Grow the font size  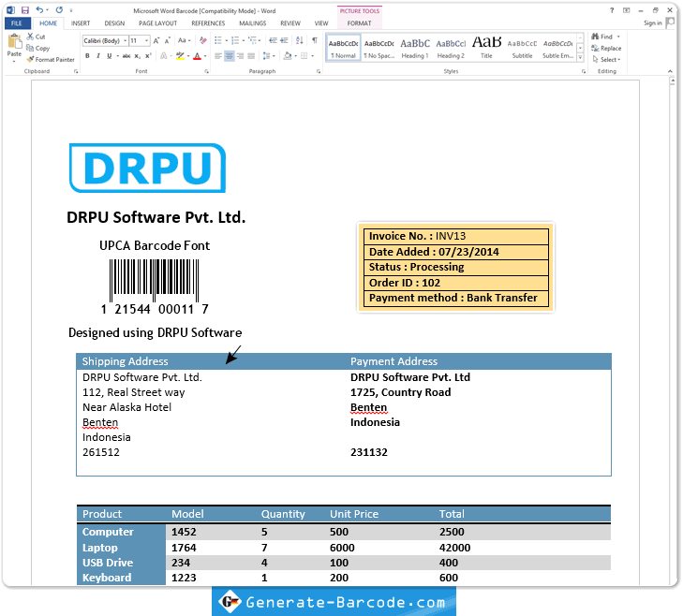(x=156, y=40)
